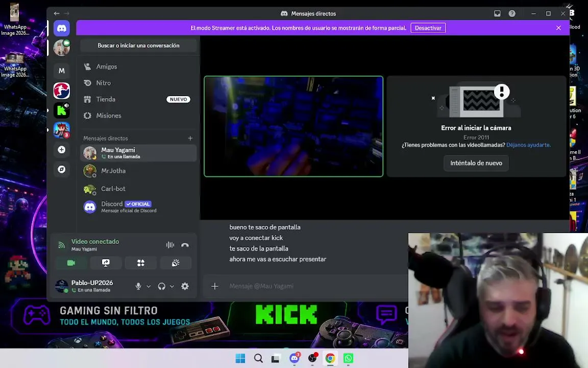This screenshot has width=588, height=368.
Task: Dismiss the Streamer mode banner
Action: click(558, 28)
